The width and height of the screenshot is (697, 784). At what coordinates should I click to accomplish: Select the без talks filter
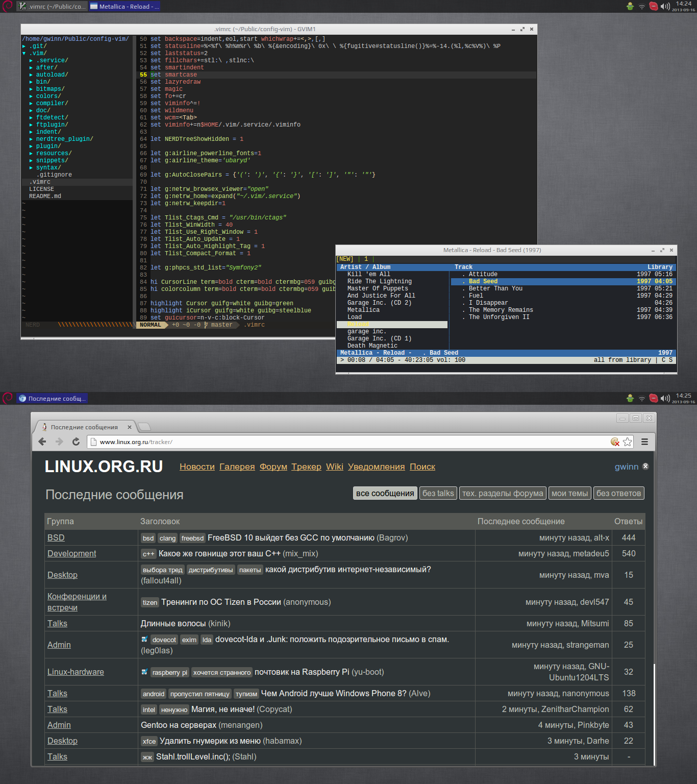pyautogui.click(x=438, y=493)
